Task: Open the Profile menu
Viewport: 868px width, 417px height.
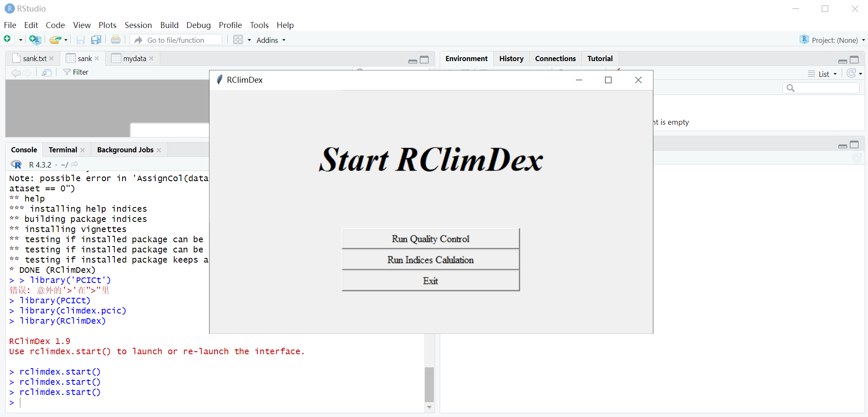Action: [230, 25]
